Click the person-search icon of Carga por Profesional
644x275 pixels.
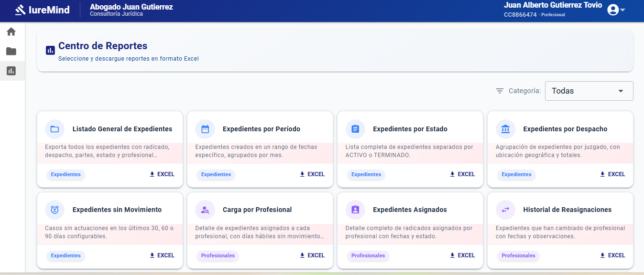coord(205,210)
